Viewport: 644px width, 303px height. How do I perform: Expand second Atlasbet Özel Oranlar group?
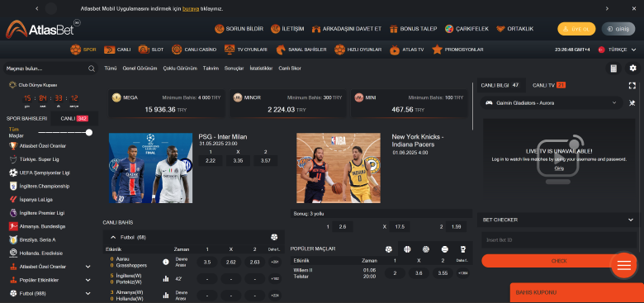pyautogui.click(x=88, y=267)
